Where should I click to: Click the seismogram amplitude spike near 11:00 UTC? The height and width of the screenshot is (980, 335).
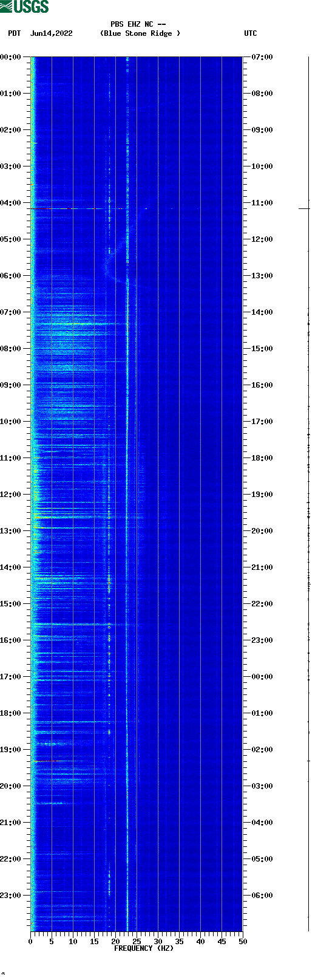304,208
